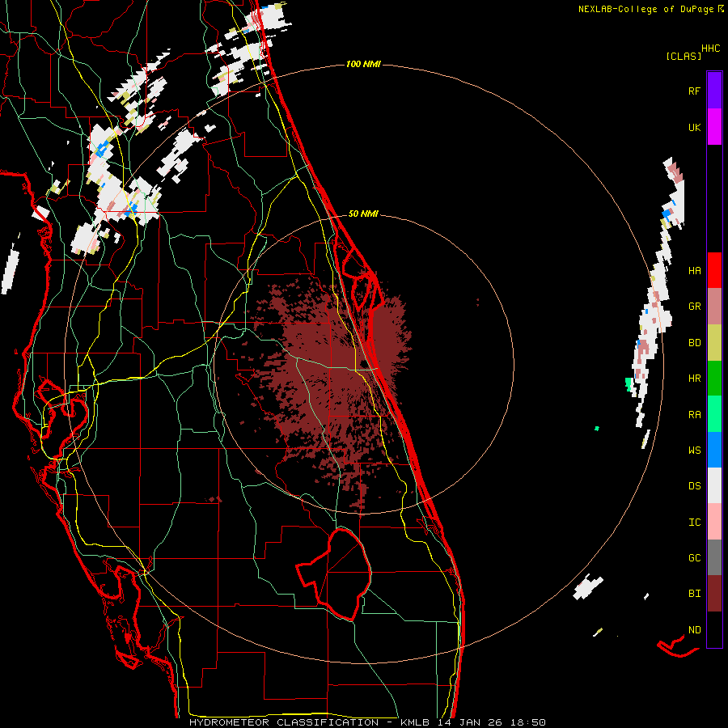Viewport: 728px width, 728px height.
Task: Select the dark red BI biological swatch
Action: click(x=714, y=594)
